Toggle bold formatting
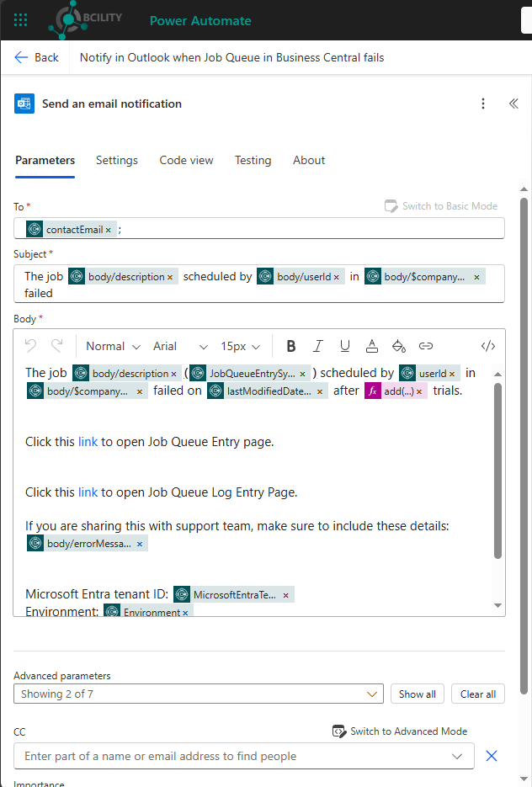This screenshot has width=532, height=787. (290, 346)
